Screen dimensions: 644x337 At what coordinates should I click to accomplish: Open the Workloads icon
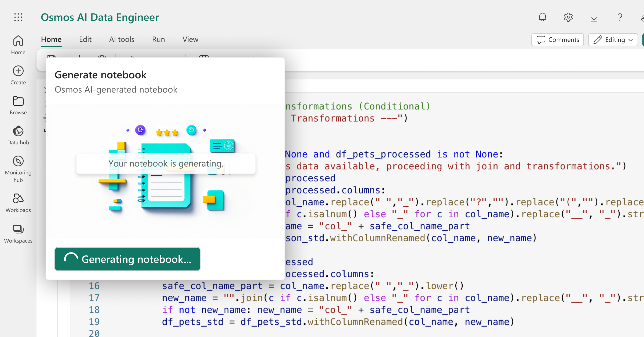point(18,199)
